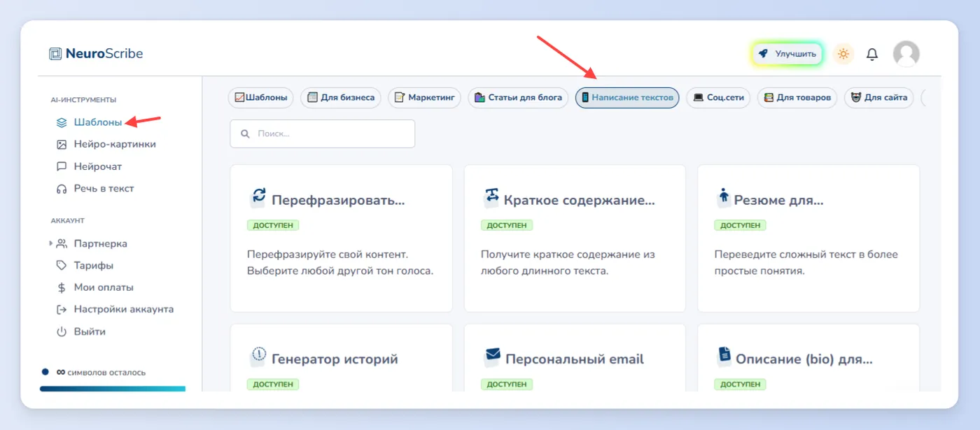Click the Перефразируйте свой контент description
The height and width of the screenshot is (430, 980).
[340, 262]
